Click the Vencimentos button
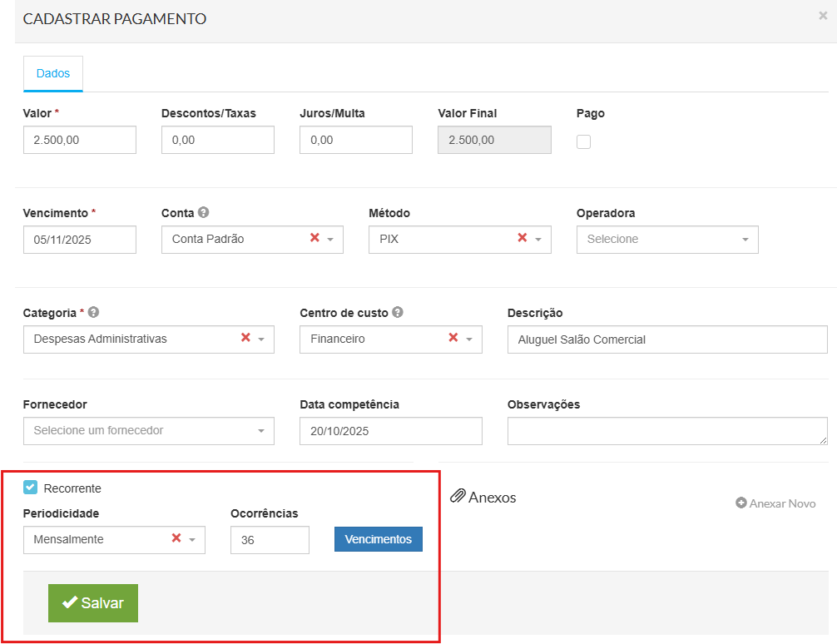This screenshot has width=837, height=644. pyautogui.click(x=379, y=539)
